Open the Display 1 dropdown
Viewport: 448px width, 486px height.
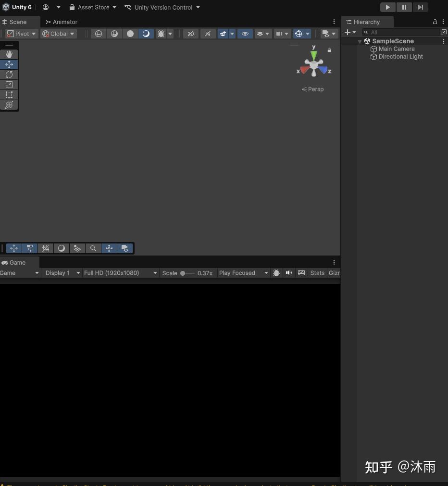click(x=62, y=273)
